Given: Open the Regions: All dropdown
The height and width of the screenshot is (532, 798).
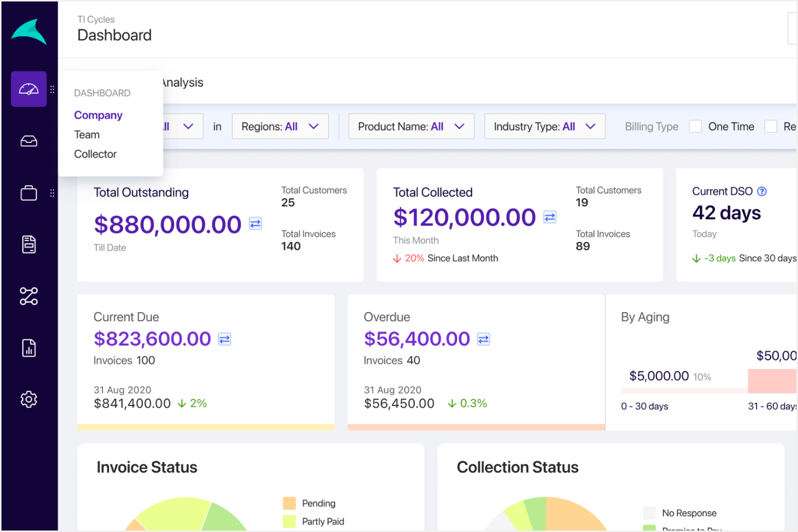Looking at the screenshot, I should point(280,127).
